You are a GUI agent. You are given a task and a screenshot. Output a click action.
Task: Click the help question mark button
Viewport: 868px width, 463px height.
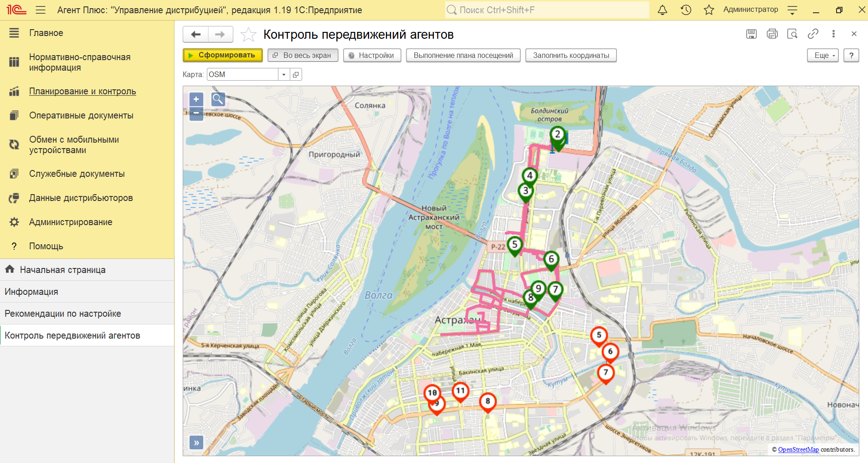click(x=851, y=55)
